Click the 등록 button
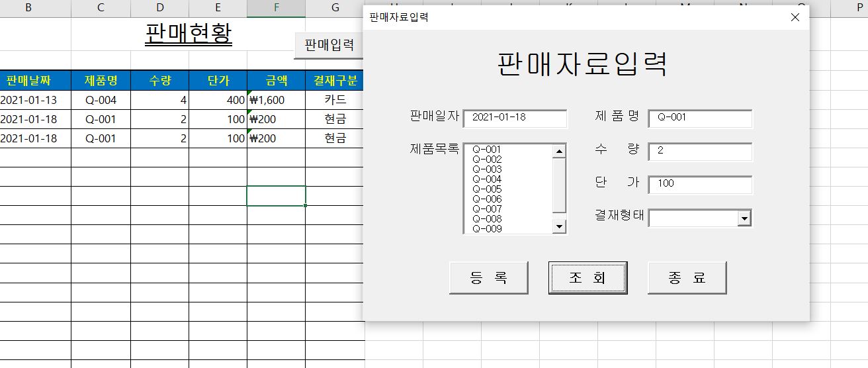868x368 pixels. (x=488, y=278)
